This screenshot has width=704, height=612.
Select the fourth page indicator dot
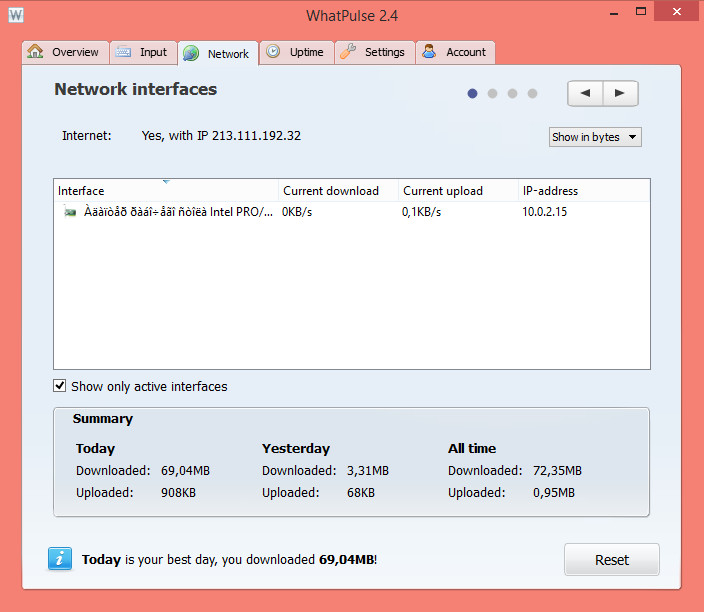tap(532, 93)
